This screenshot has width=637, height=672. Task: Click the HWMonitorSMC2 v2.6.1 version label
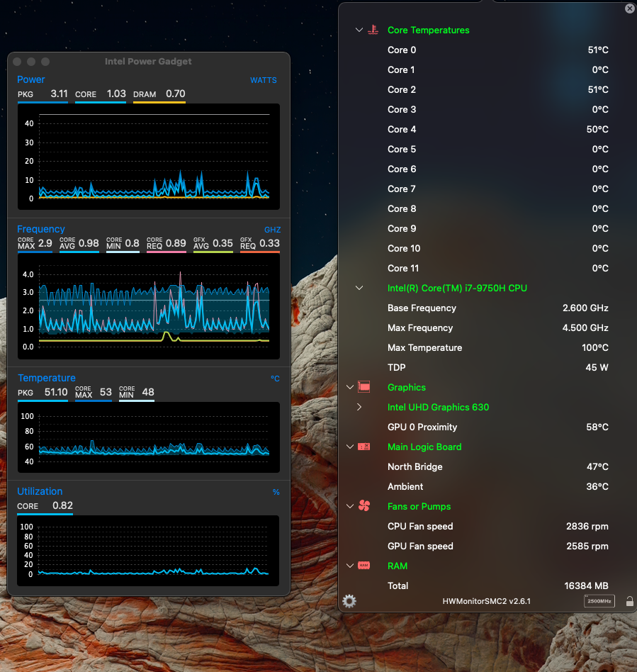[x=487, y=601]
